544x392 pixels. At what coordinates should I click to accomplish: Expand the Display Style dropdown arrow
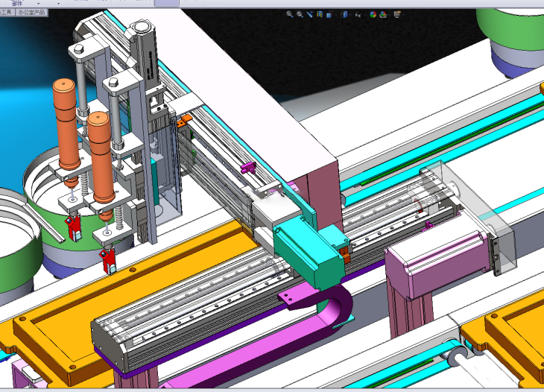tap(350, 14)
